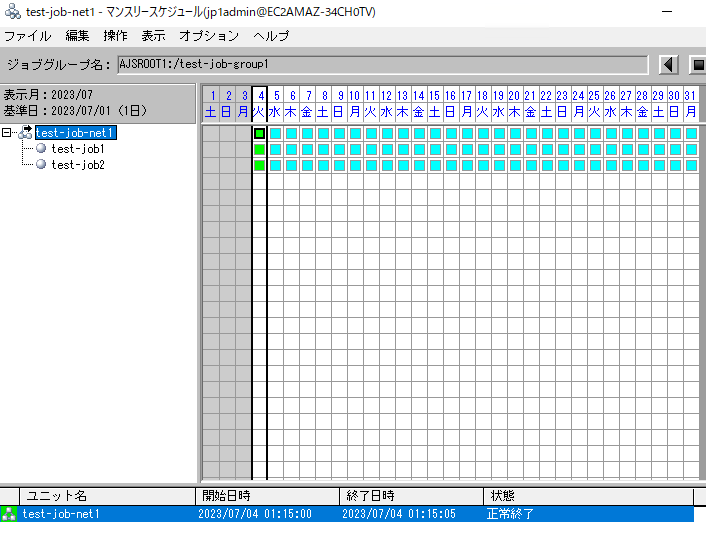This screenshot has height=540, width=706.
Task: Select test-job-net1's executed green cell on day 4
Action: click(x=260, y=134)
